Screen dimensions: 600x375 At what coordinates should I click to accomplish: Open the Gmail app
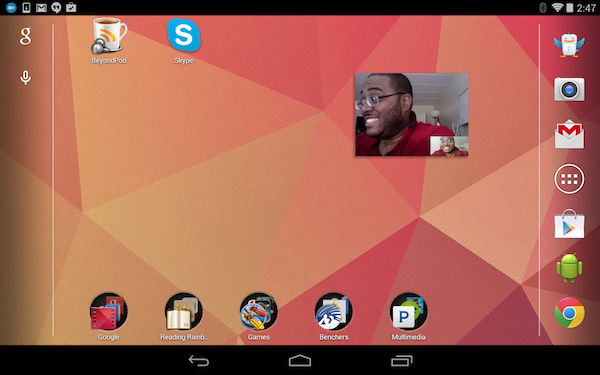coord(569,134)
